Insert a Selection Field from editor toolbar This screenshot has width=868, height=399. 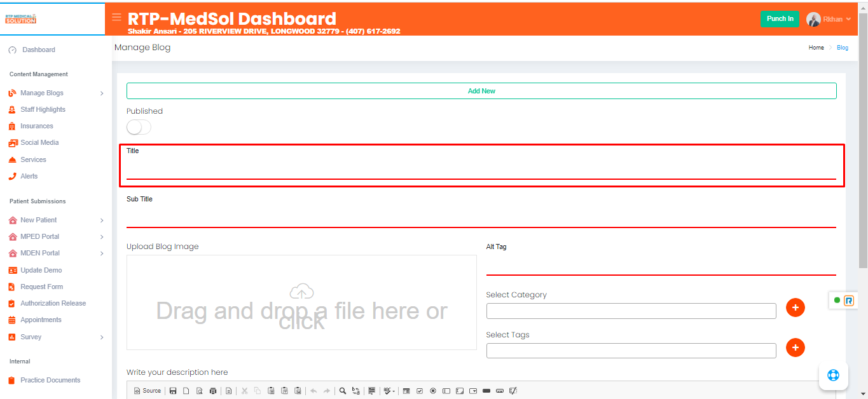[x=473, y=391]
